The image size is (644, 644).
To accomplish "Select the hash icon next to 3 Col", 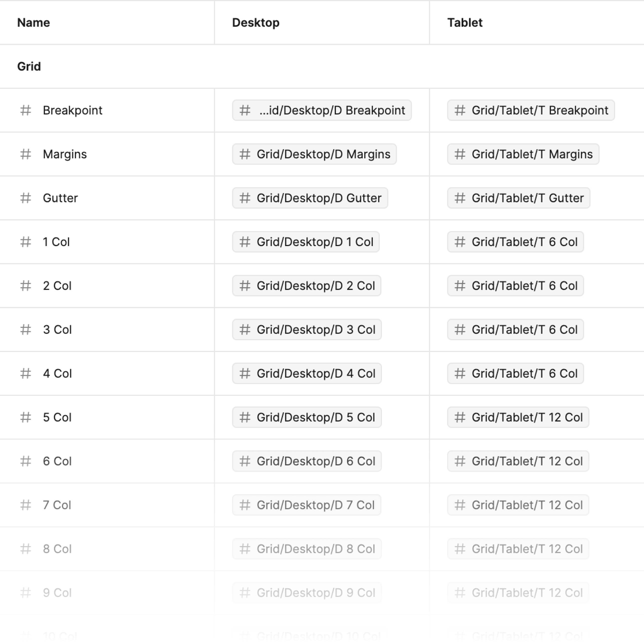I will click(26, 330).
